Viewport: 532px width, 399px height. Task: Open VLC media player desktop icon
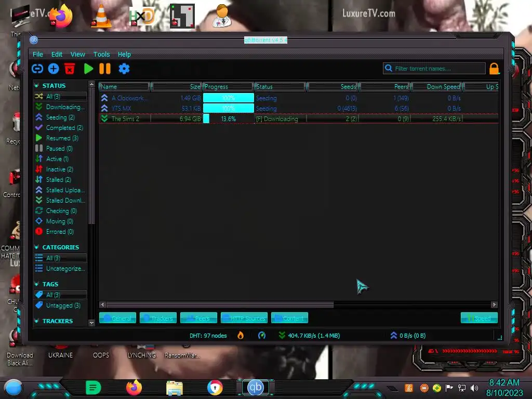(x=101, y=16)
